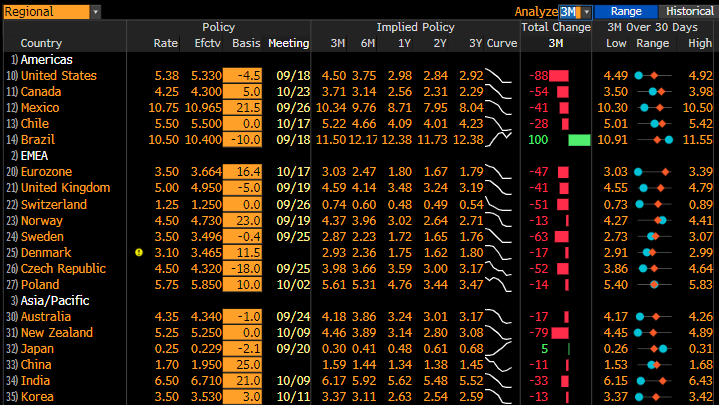Click the United States range indicator
Image resolution: width=719 pixels, height=405 pixels.
click(653, 76)
